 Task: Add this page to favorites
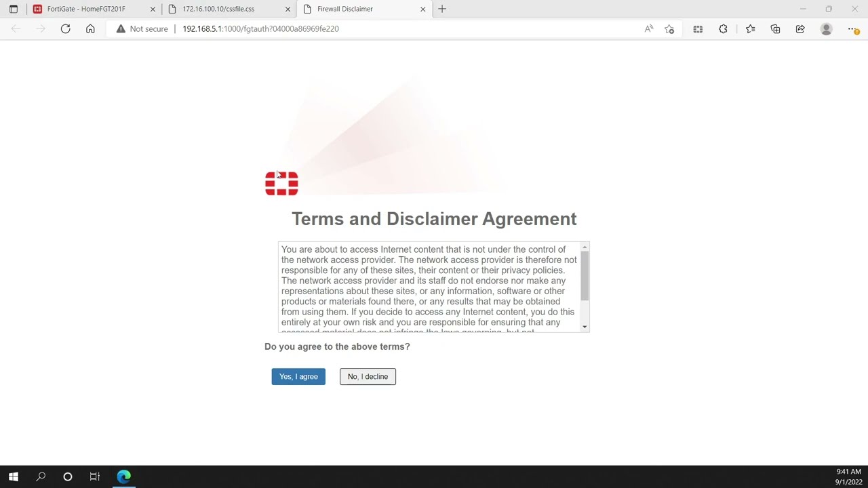click(669, 28)
